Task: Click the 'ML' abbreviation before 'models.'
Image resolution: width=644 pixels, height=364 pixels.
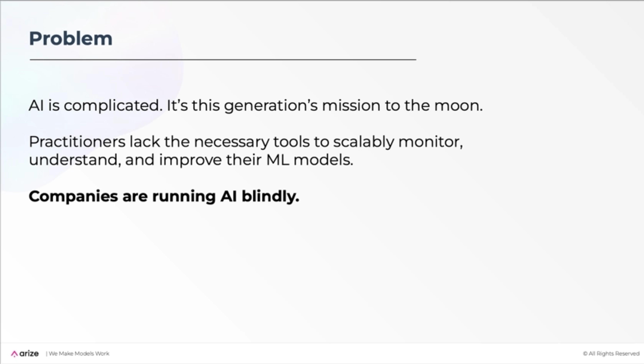Action: pyautogui.click(x=278, y=160)
